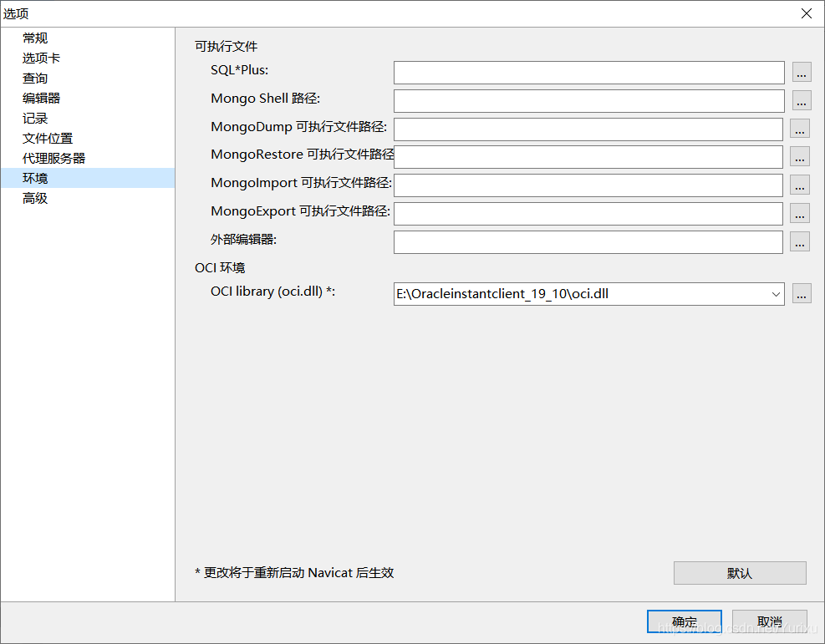Image resolution: width=825 pixels, height=644 pixels.
Task: Confirm changes with the 确定 button
Action: click(684, 621)
